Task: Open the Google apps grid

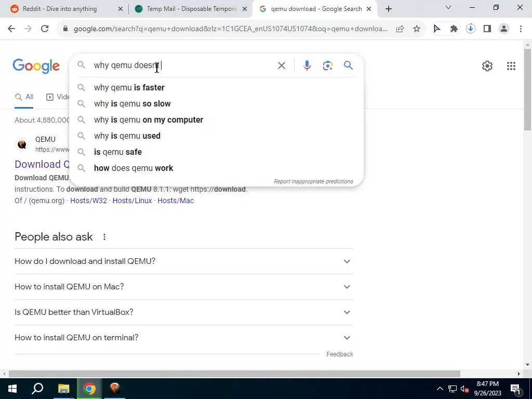Action: coord(511,66)
